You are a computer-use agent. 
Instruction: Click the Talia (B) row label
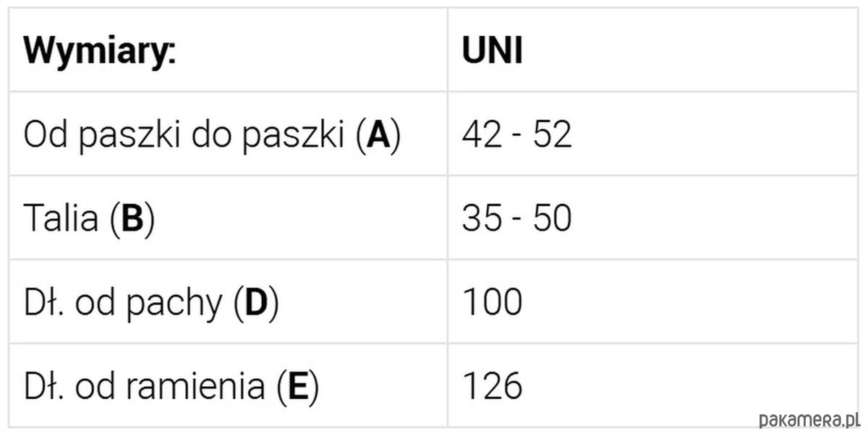click(89, 218)
